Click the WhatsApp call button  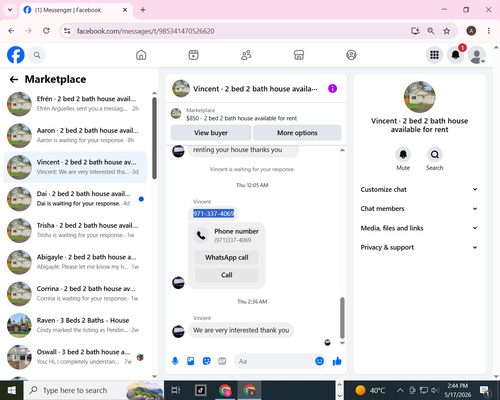[227, 257]
